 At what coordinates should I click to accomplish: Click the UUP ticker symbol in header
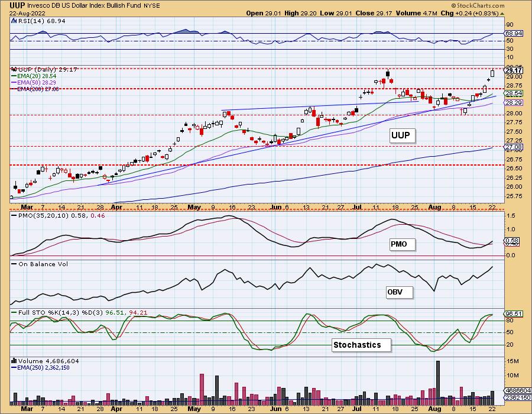[x=17, y=5]
